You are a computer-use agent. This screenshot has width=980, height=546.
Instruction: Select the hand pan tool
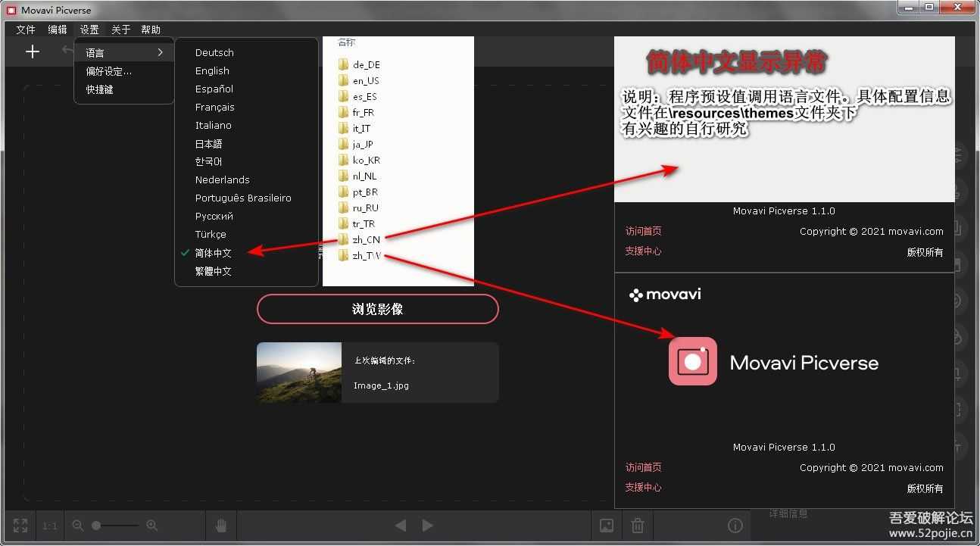(221, 526)
